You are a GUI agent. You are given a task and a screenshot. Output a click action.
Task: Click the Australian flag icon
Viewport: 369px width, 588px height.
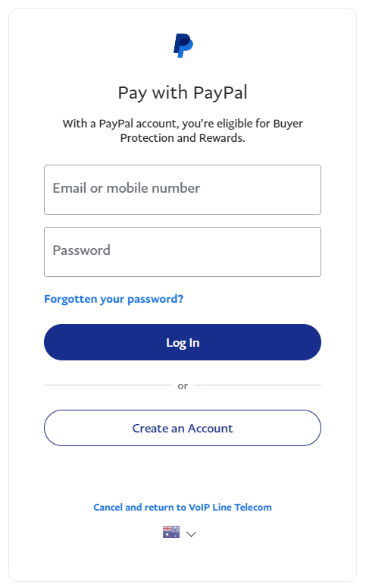171,532
